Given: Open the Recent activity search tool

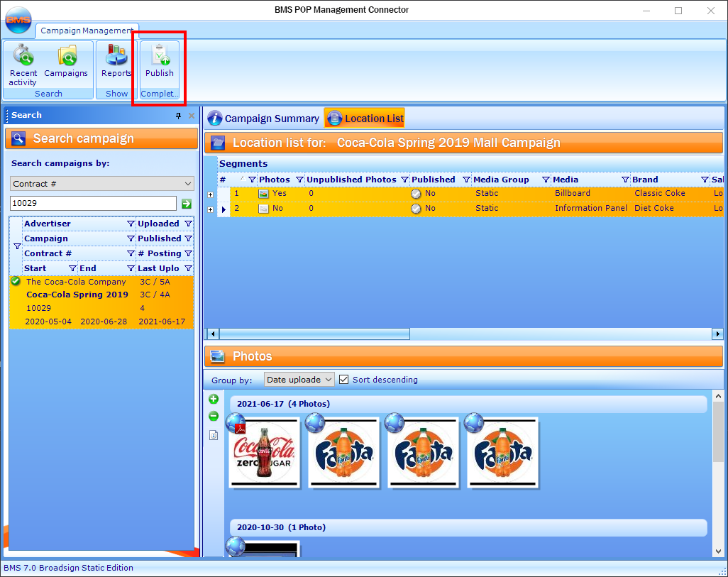Looking at the screenshot, I should [23, 65].
